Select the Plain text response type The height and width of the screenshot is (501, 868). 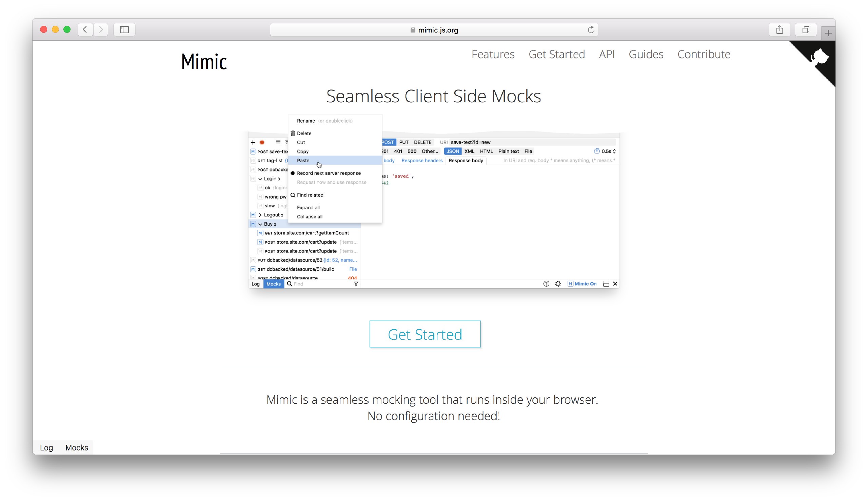click(508, 151)
